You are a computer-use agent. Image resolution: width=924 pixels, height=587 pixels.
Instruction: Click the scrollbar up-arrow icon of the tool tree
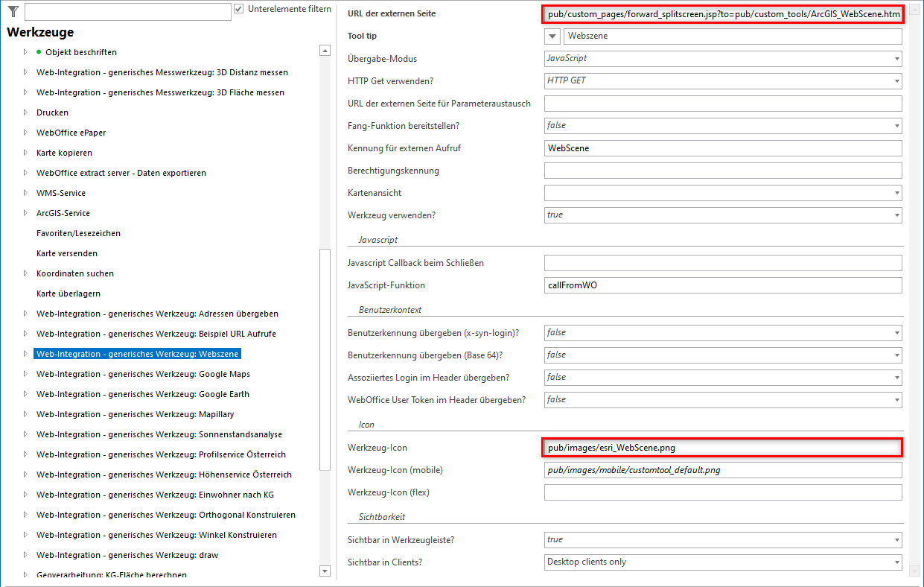click(325, 50)
